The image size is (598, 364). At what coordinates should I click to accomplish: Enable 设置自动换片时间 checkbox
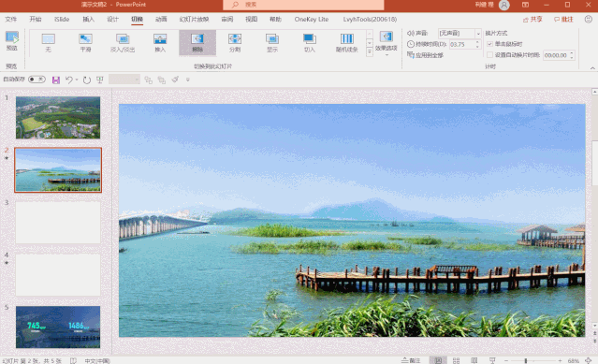[x=490, y=55]
